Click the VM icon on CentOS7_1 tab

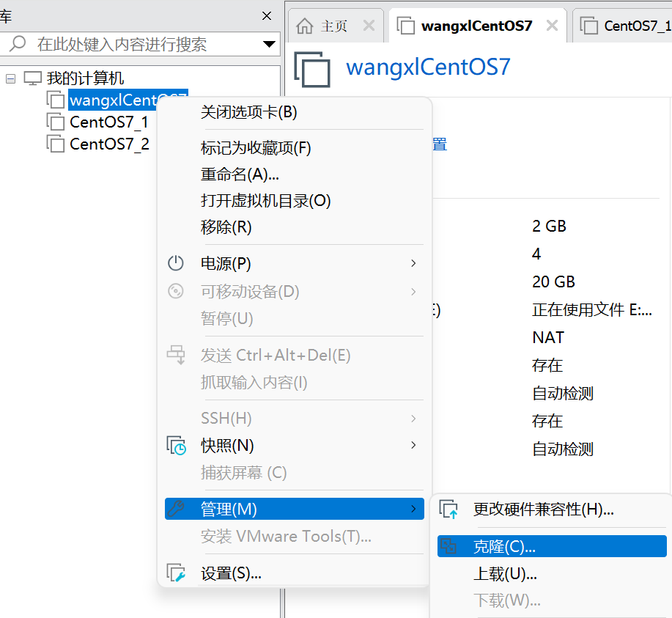pos(589,26)
